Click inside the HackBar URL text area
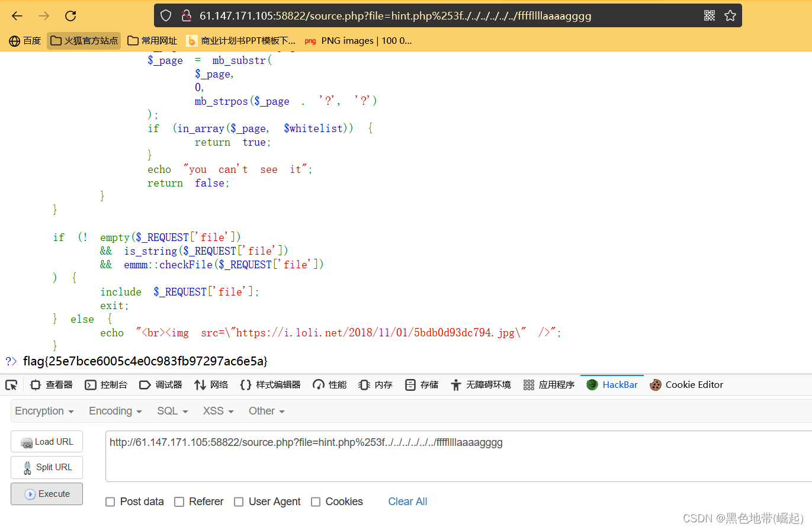 point(458,456)
